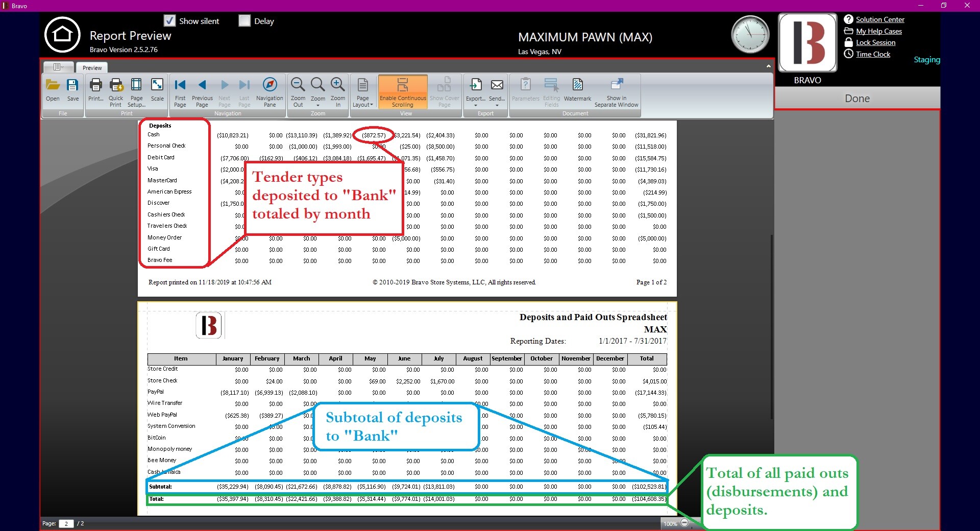Click the Scale tool icon
The height and width of the screenshot is (531, 980).
(x=157, y=90)
